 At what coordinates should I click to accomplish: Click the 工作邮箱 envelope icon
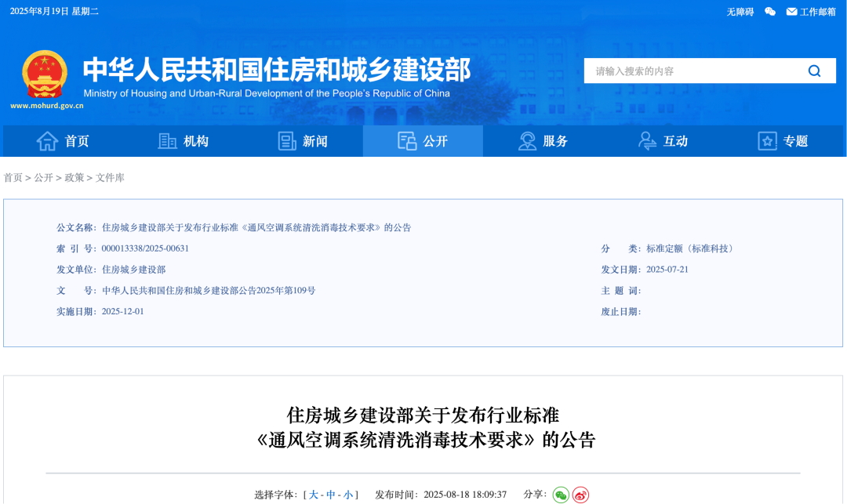[791, 11]
